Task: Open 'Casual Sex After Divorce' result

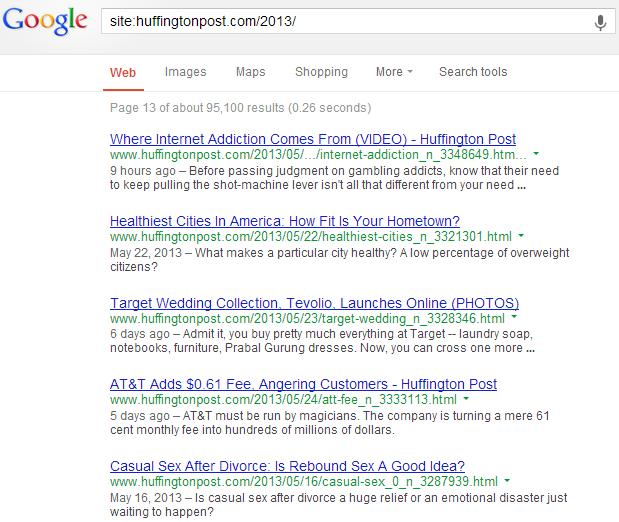Action: pos(287,466)
